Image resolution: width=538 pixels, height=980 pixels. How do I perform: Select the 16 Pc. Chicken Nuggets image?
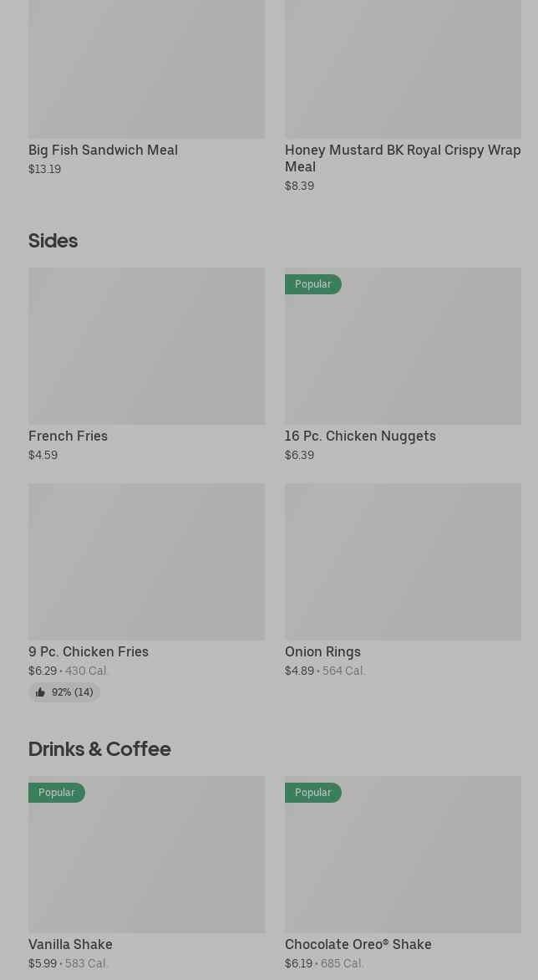tap(403, 351)
